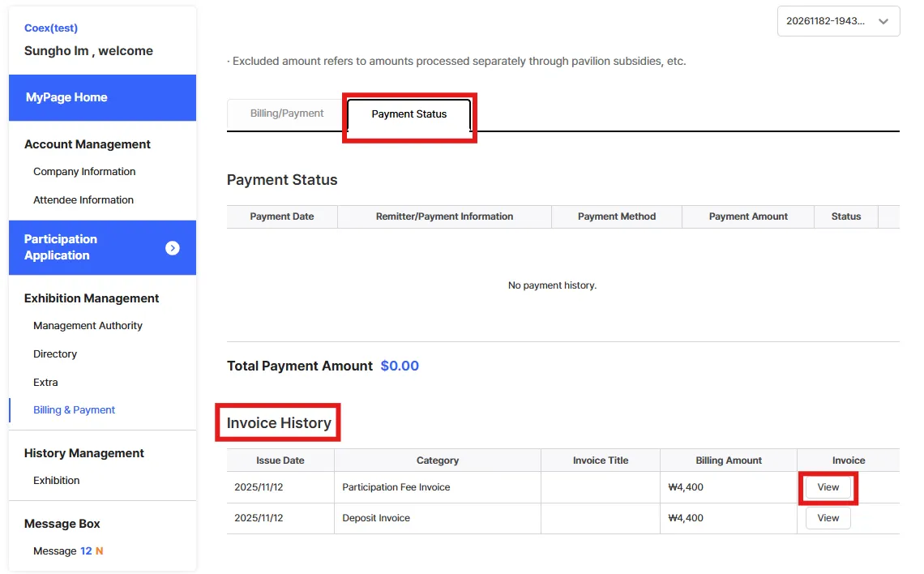This screenshot has width=924, height=574.
Task: Click the Issue Date column header
Action: click(280, 460)
